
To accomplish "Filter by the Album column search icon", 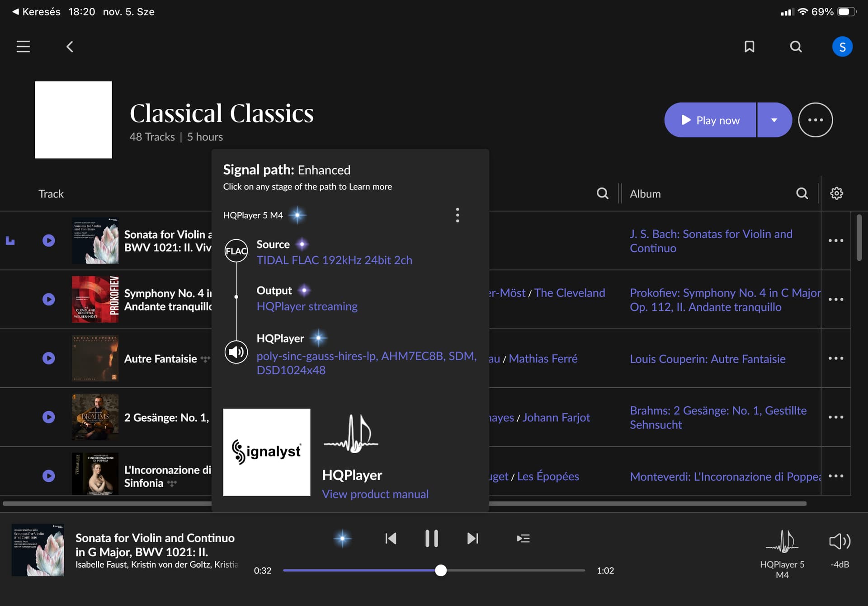I will (x=802, y=193).
